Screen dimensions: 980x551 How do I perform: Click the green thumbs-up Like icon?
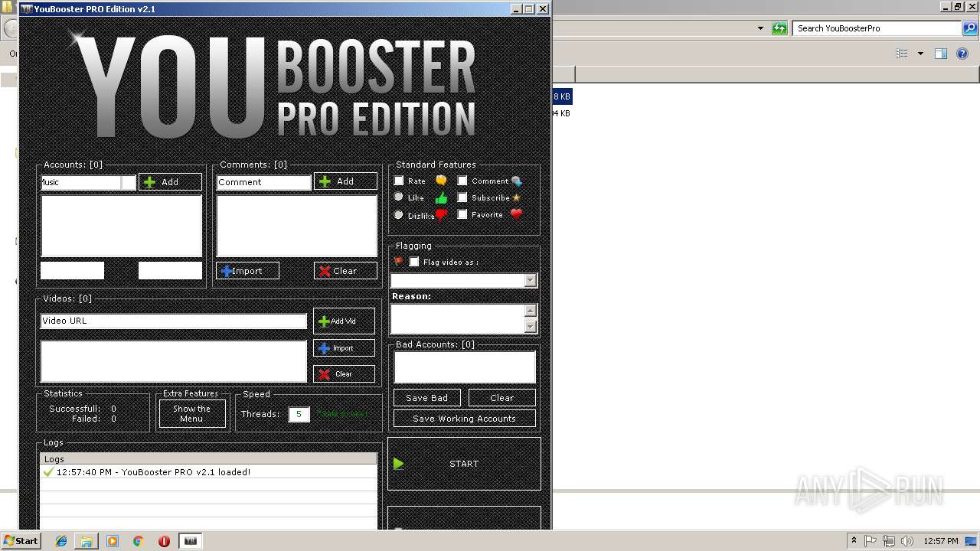point(441,198)
